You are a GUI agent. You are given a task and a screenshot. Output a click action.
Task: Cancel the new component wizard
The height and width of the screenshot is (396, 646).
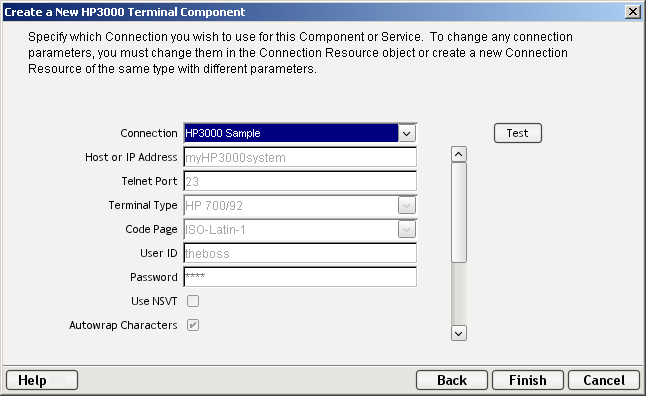(604, 380)
